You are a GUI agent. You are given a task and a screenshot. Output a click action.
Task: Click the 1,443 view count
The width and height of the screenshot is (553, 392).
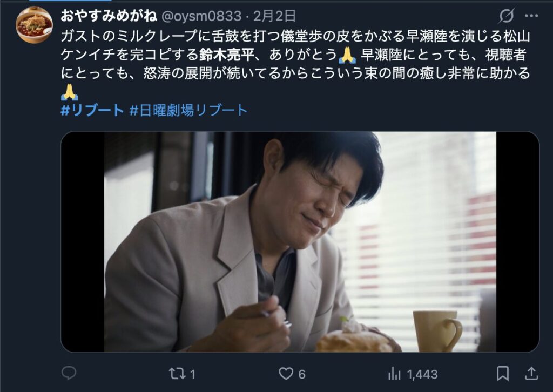click(x=422, y=374)
